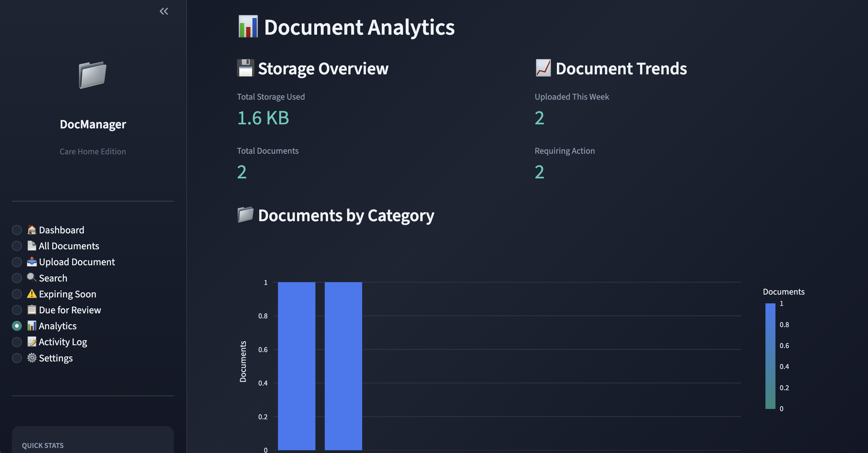Click the Document Trends heading
The height and width of the screenshot is (453, 868).
(621, 69)
